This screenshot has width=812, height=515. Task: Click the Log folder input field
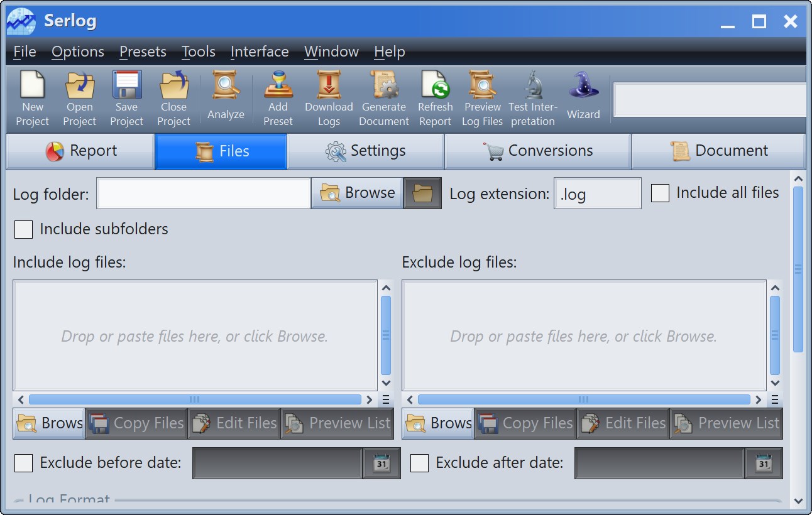204,193
